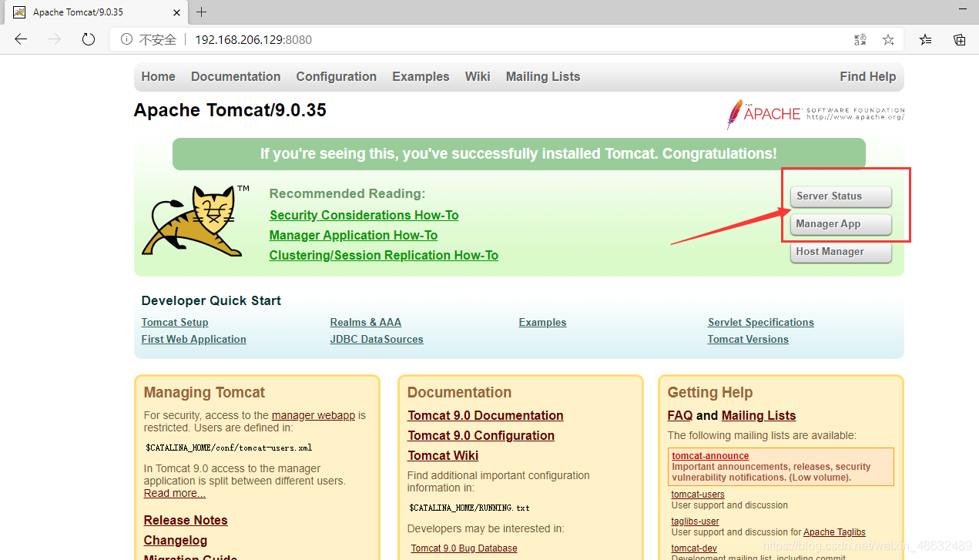Click the Read more... link
979x560 pixels.
175,493
